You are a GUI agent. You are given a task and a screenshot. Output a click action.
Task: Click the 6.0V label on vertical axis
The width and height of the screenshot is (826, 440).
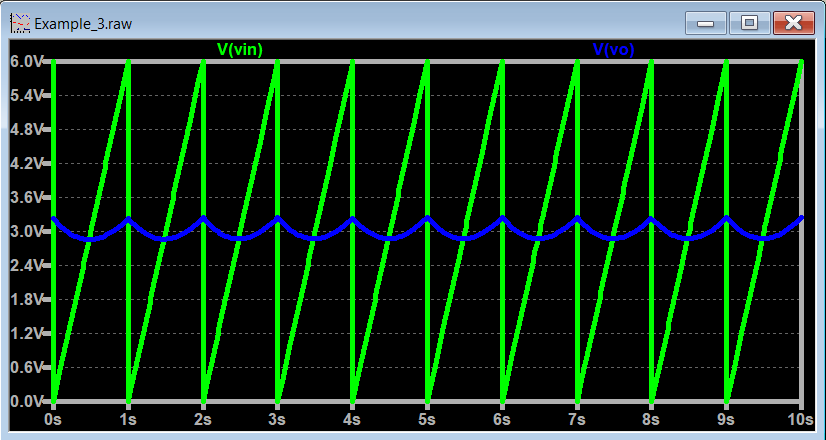(26, 62)
